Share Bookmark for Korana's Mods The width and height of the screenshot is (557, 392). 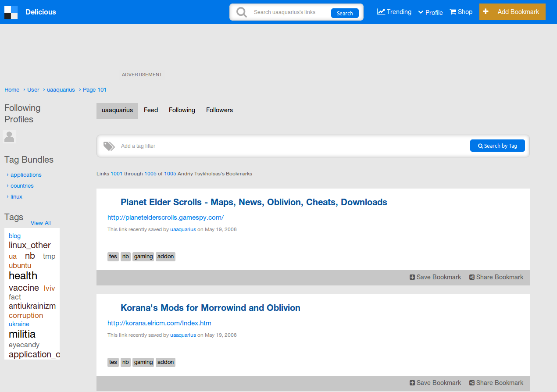click(496, 383)
